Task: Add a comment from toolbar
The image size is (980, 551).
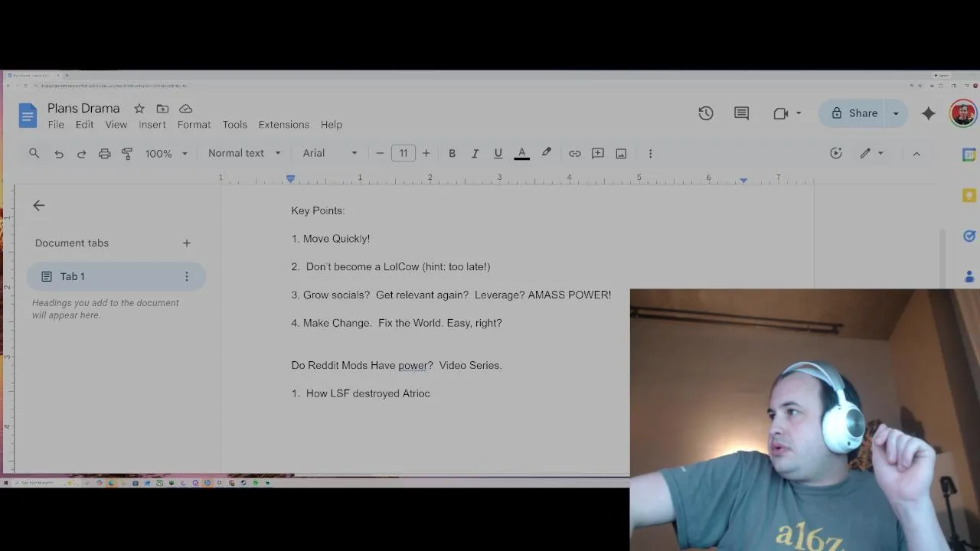Action: (x=598, y=153)
